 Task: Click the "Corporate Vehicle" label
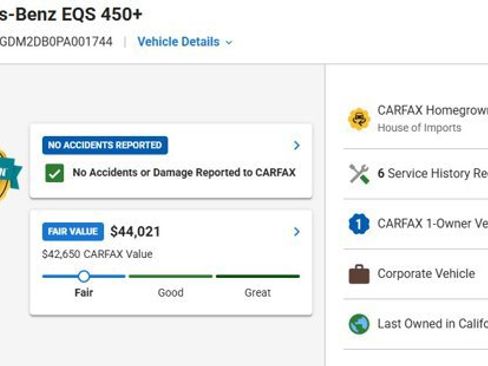tap(426, 274)
